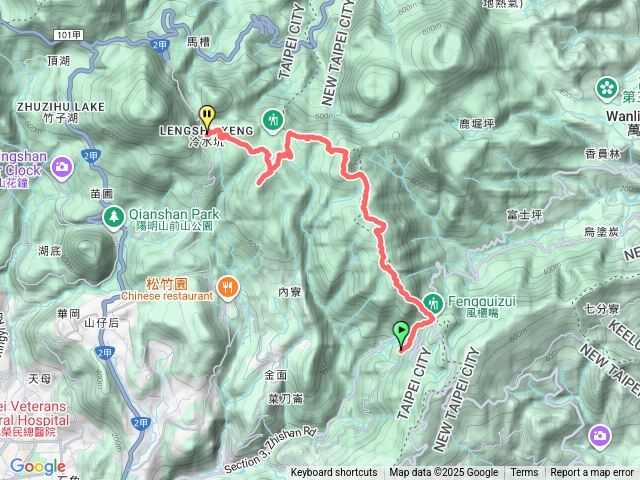Open the Qianshan Park tree icon
640x480 pixels.
click(x=113, y=218)
